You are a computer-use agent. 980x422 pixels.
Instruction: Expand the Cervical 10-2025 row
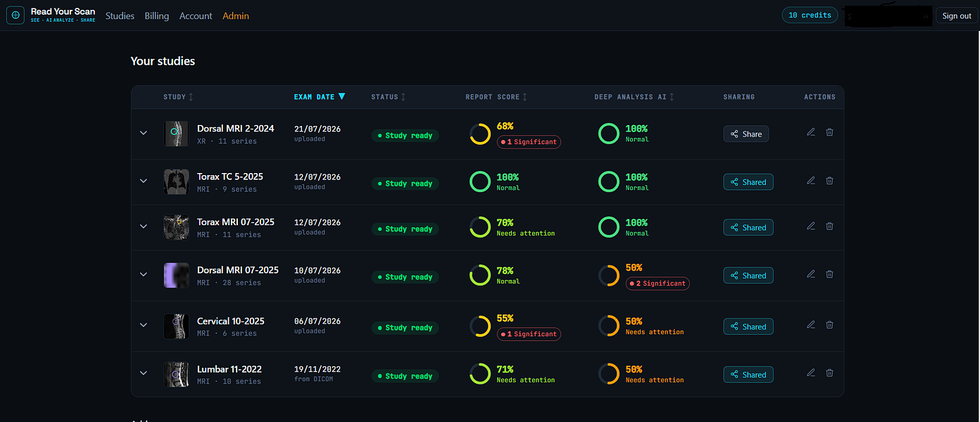pyautogui.click(x=144, y=325)
